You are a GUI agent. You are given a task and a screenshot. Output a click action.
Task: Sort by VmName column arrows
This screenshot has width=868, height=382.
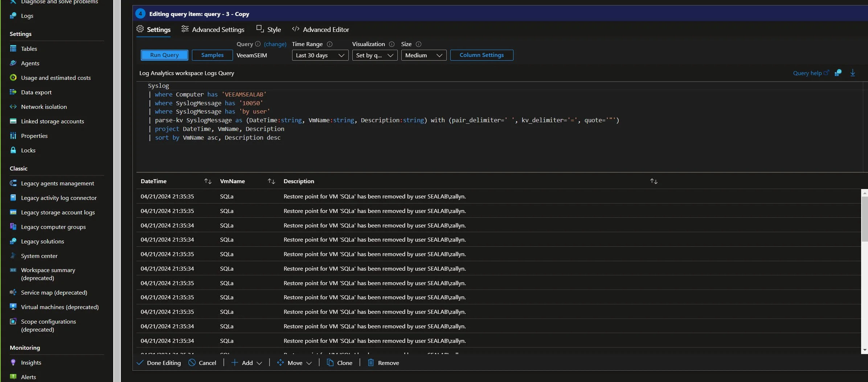(x=271, y=181)
